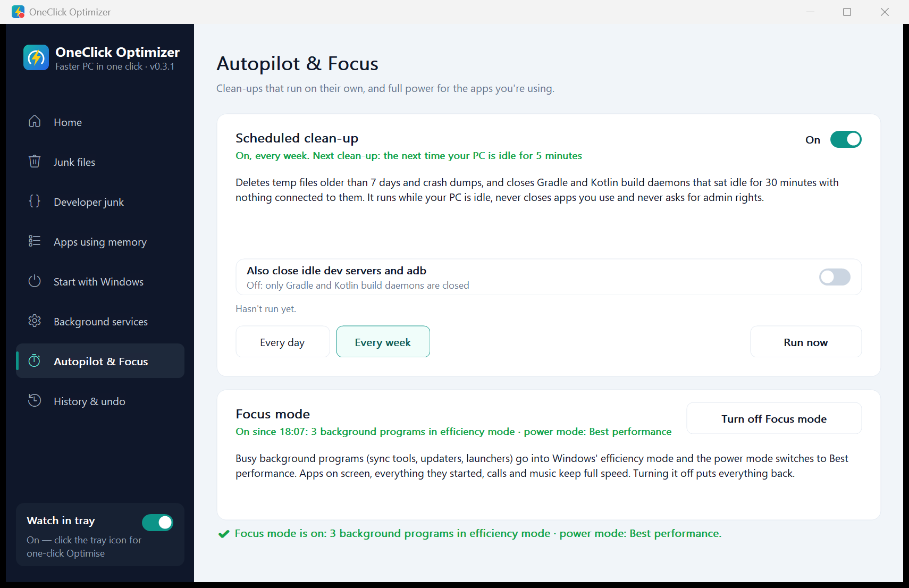
Task: Click the Scheduled clean-up card title
Action: (297, 138)
